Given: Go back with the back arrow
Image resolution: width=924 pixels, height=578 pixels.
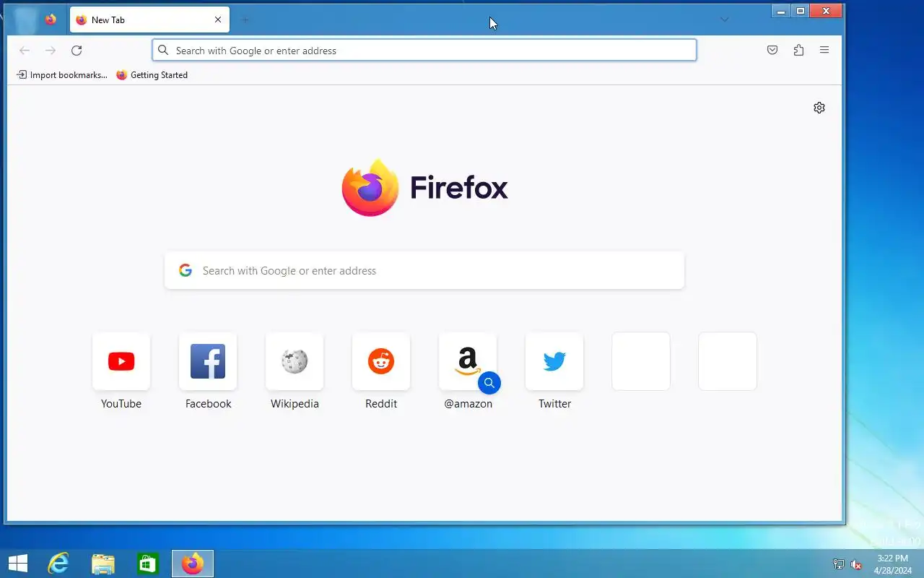Looking at the screenshot, I should pyautogui.click(x=25, y=51).
